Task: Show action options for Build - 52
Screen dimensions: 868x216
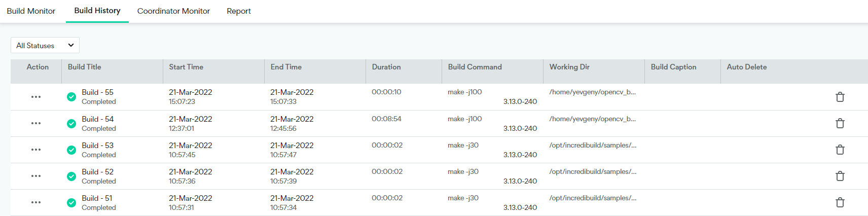Action: pos(36,176)
